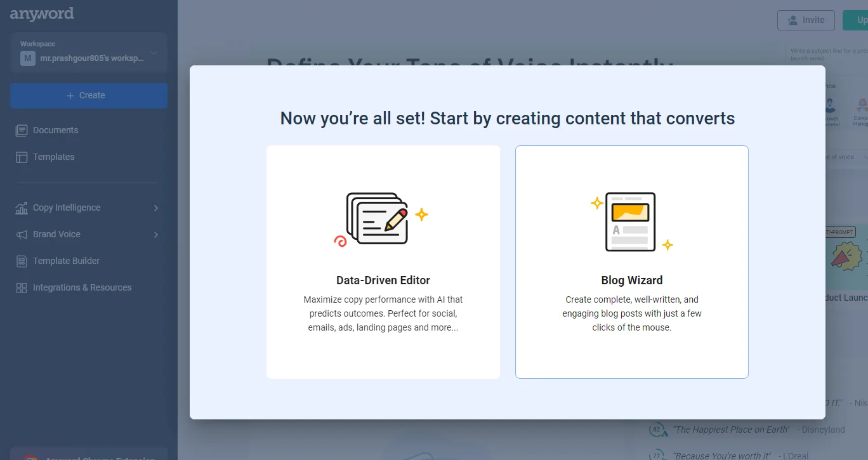Viewport: 868px width, 460px height.
Task: Click the Data-Driven Editor illustration
Action: [381, 220]
